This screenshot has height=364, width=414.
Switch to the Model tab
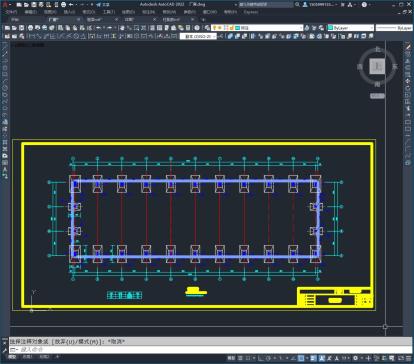pos(12,357)
